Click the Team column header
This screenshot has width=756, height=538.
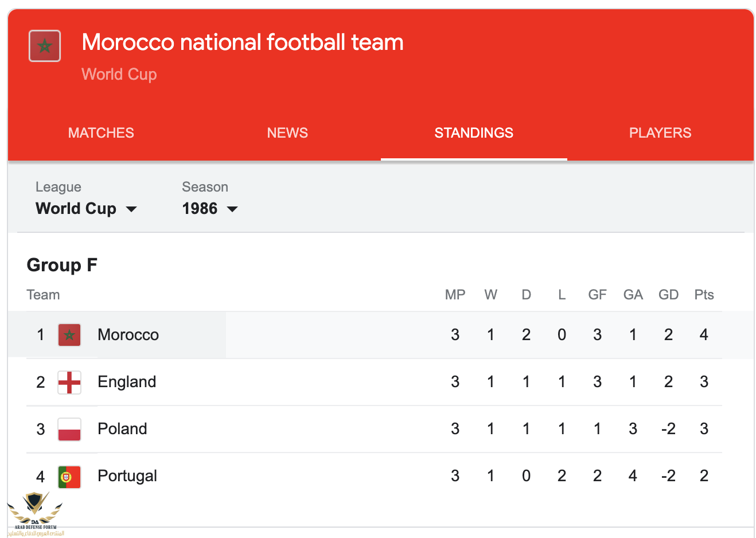[43, 295]
